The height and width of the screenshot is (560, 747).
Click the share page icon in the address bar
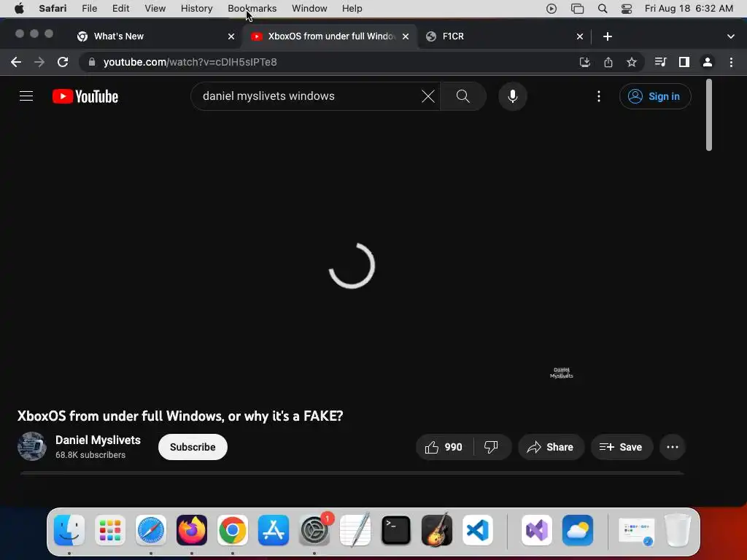click(608, 62)
